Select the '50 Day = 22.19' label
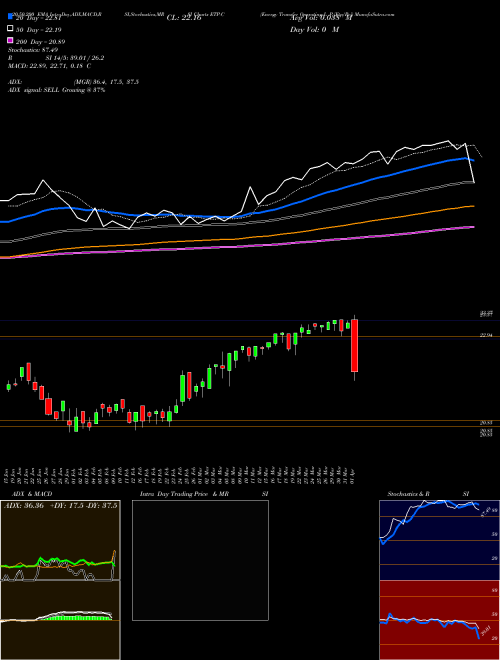Viewport: 500px width, 660px height. coord(39,29)
